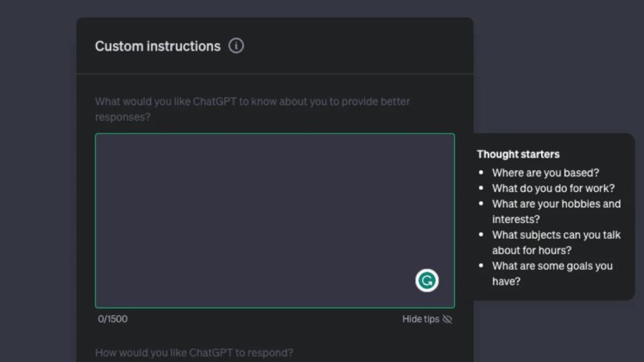Click the Hide tips text link
The width and height of the screenshot is (644, 362).
click(x=421, y=319)
